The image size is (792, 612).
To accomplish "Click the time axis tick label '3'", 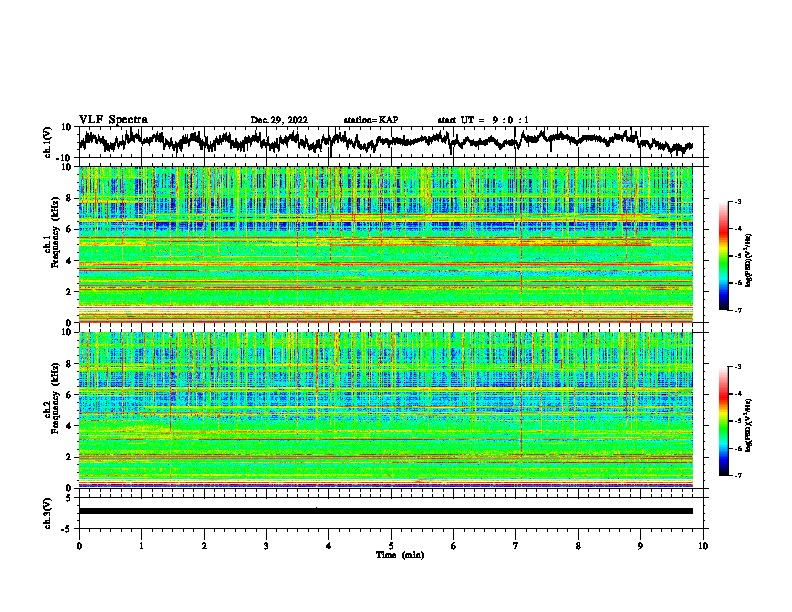I will (266, 546).
